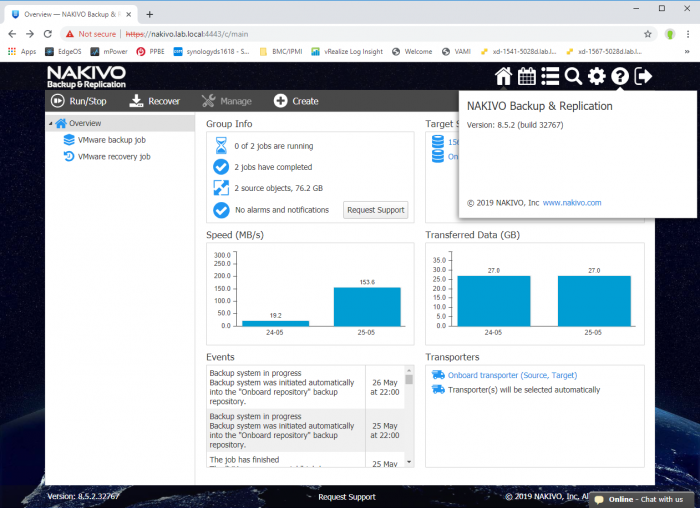Image resolution: width=700 pixels, height=508 pixels.
Task: Click the Onboard transporter truck icon
Action: pos(438,375)
